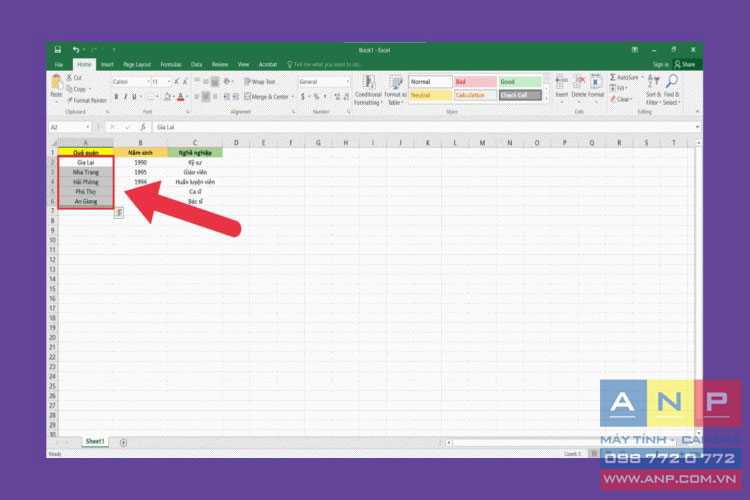Screen dimensions: 750x500
Task: Collapse the ribbon with the caret
Action: (x=697, y=111)
